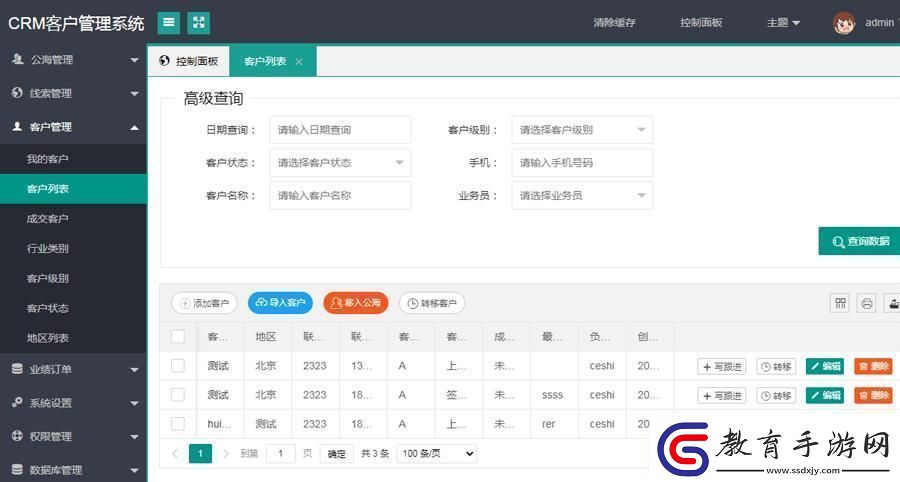900x482 pixels.
Task: Open the 主题 theme dropdown
Action: coord(783,23)
